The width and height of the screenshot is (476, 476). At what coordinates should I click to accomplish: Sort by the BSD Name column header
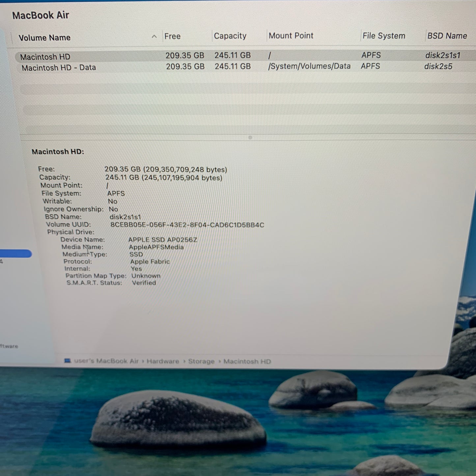tap(447, 36)
